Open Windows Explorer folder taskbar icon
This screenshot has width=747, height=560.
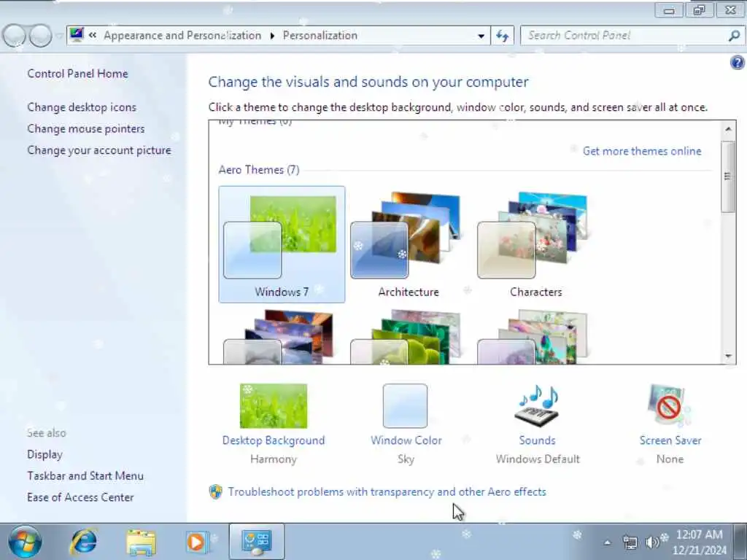click(x=141, y=542)
